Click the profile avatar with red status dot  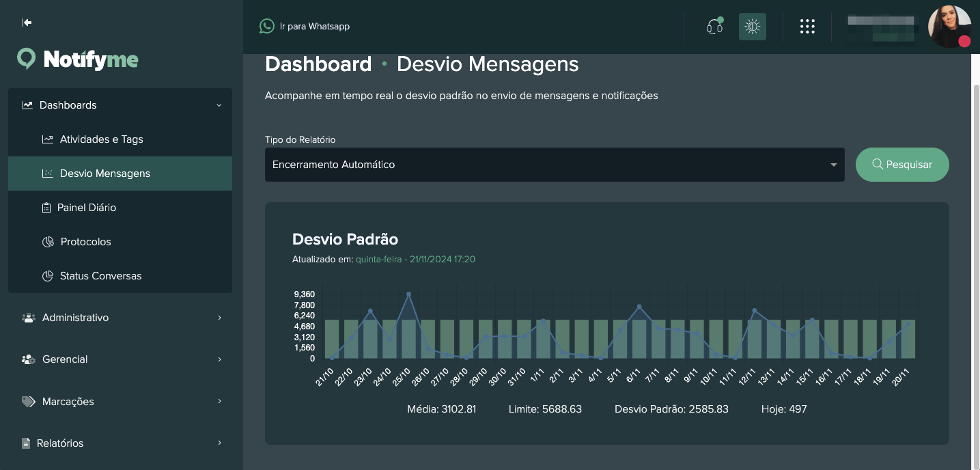click(950, 27)
